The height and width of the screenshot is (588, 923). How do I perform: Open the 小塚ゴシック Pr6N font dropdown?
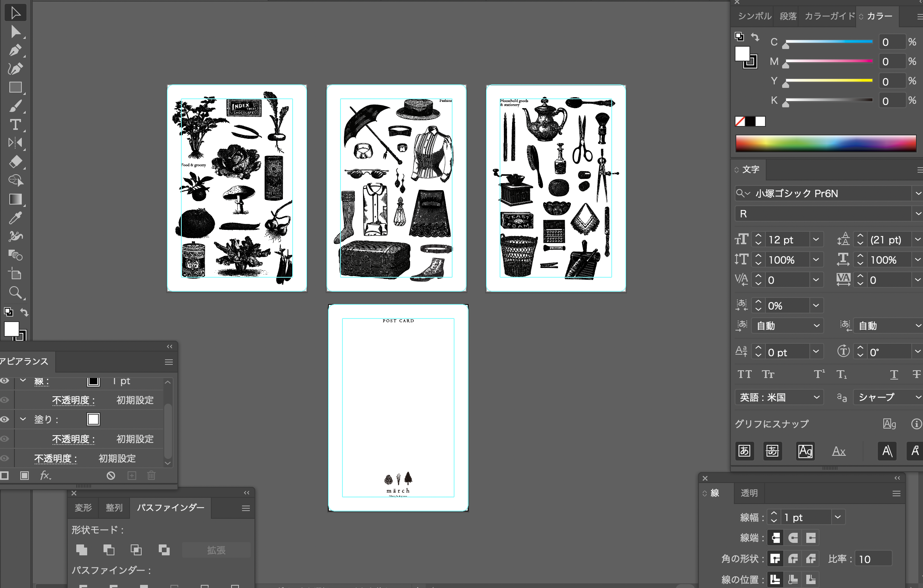tap(918, 193)
